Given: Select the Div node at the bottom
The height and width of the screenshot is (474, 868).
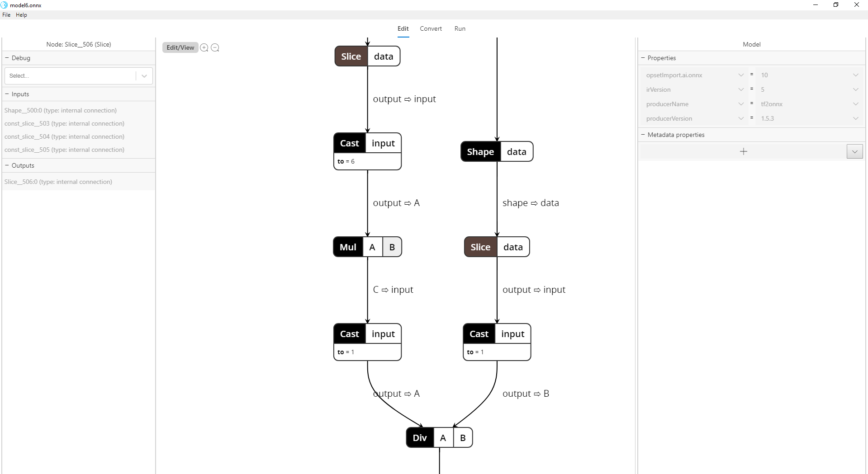Looking at the screenshot, I should tap(419, 437).
